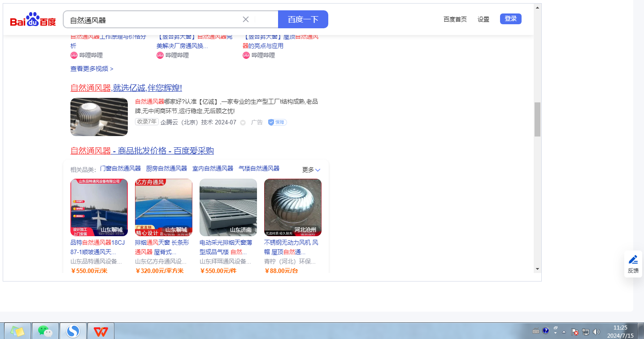Image resolution: width=644 pixels, height=339 pixels.
Task: Click the Baidu logo
Action: click(x=33, y=20)
